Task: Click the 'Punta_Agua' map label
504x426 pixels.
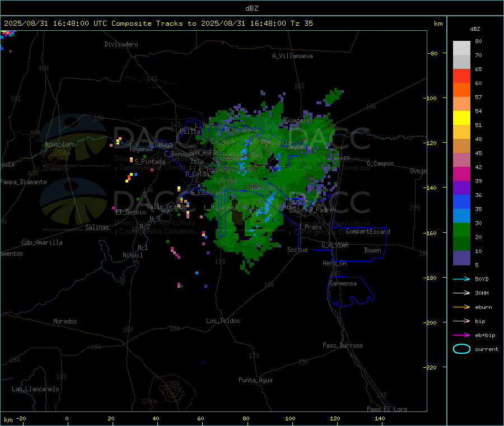Action: [x=255, y=381]
